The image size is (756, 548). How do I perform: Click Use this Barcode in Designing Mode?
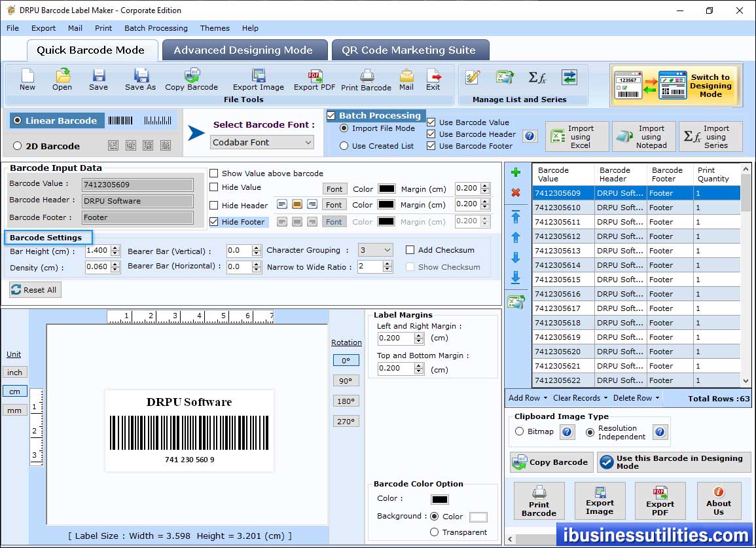coord(674,462)
